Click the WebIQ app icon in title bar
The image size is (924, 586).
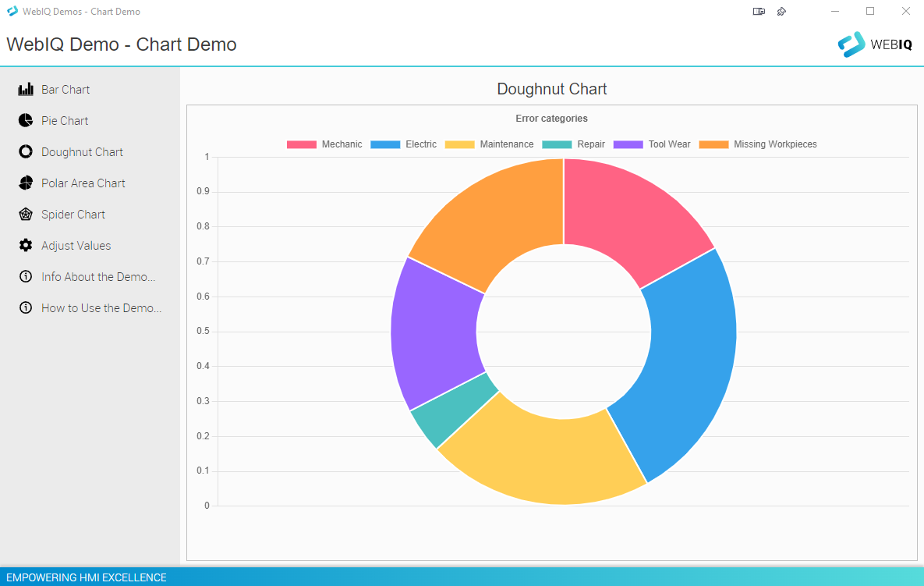[12, 11]
